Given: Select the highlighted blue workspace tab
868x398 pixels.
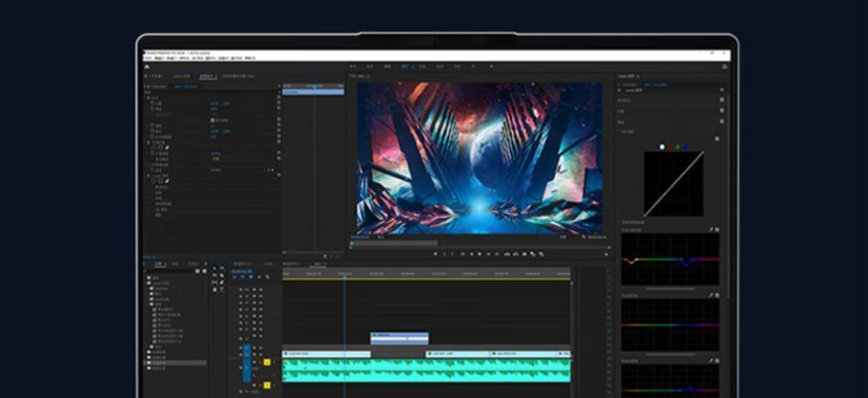Looking at the screenshot, I should tap(406, 67).
